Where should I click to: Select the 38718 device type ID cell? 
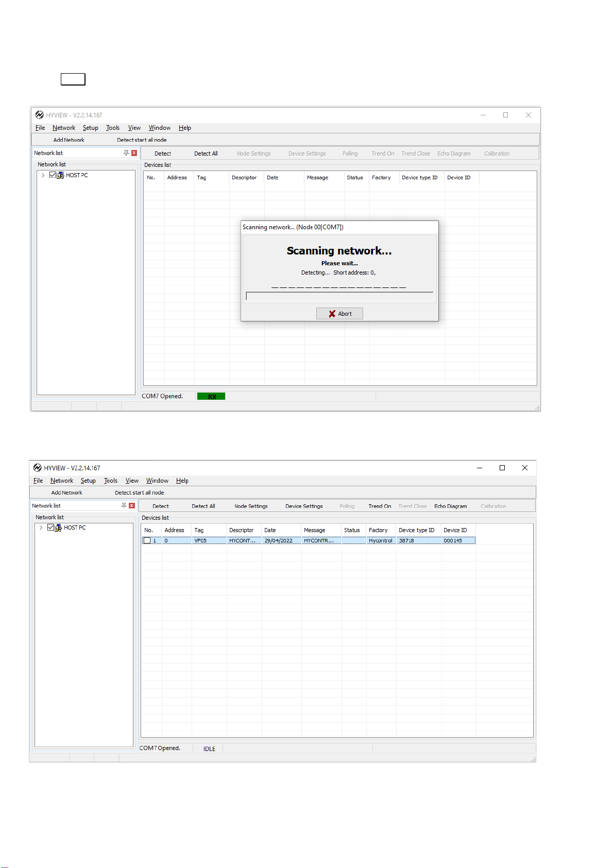[419, 540]
